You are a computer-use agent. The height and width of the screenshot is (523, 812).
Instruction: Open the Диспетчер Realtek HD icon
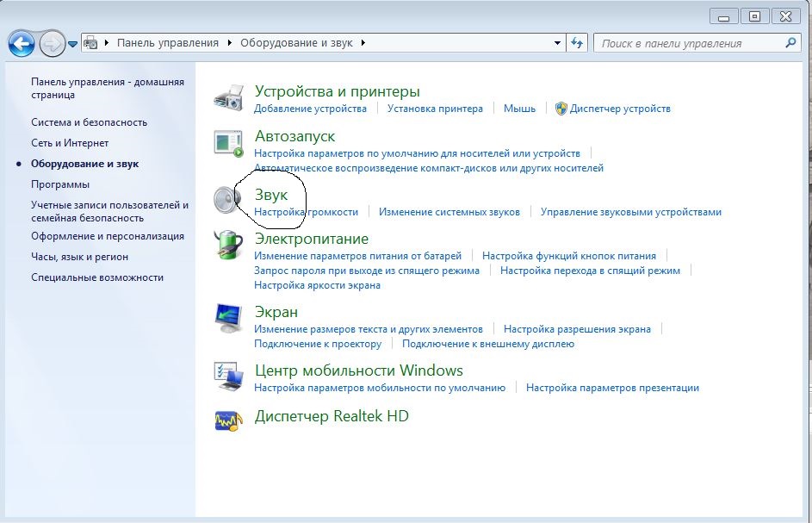click(228, 420)
